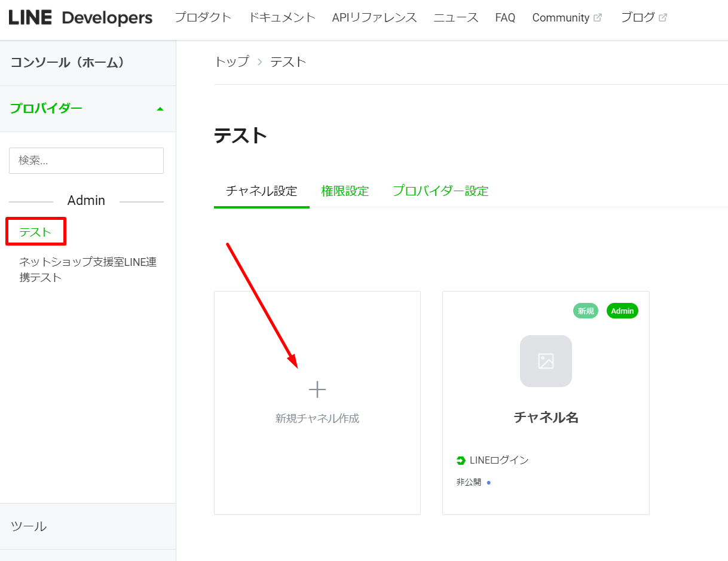Select テスト provider in sidebar
The image size is (728, 561).
35,232
